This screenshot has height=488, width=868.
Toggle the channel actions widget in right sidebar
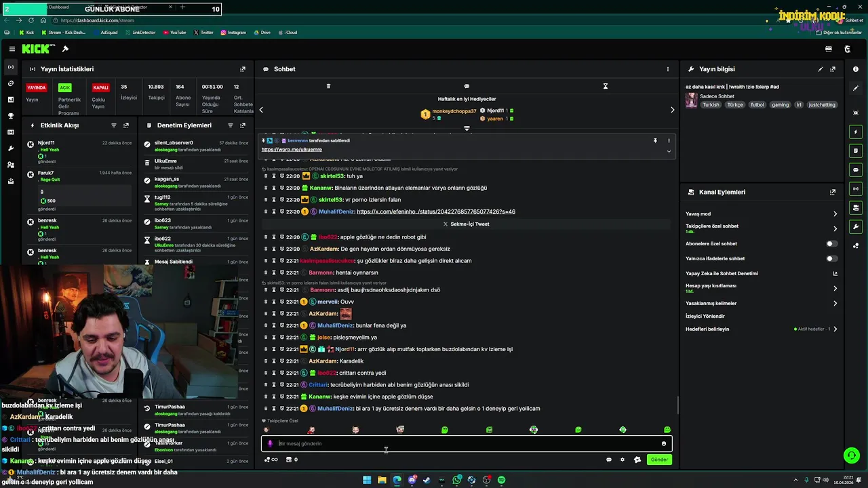856,208
